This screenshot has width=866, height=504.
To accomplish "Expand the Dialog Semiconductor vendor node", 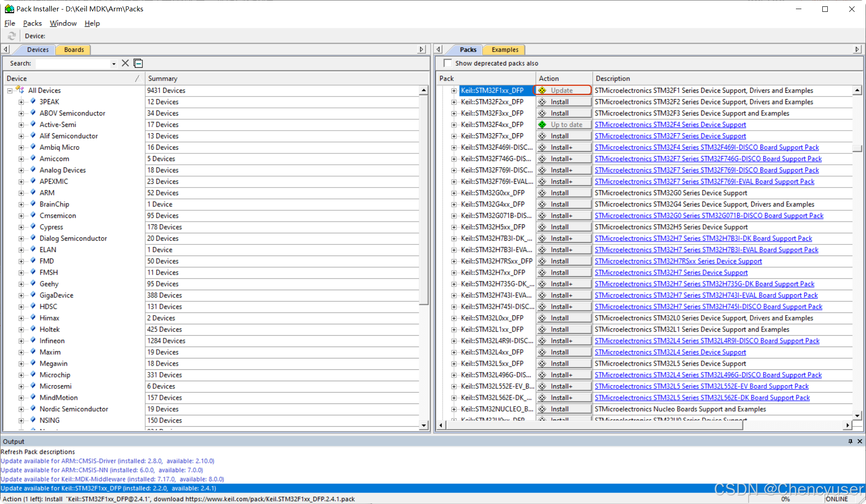I will (x=21, y=238).
